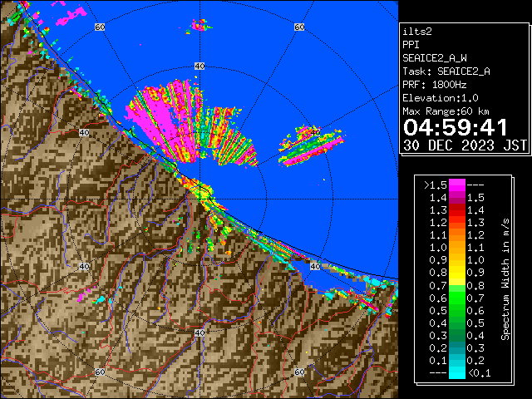Viewport: 532px width, 399px height.
Task: Pick the cyan swatch beside <0.1
Action: coord(457,372)
